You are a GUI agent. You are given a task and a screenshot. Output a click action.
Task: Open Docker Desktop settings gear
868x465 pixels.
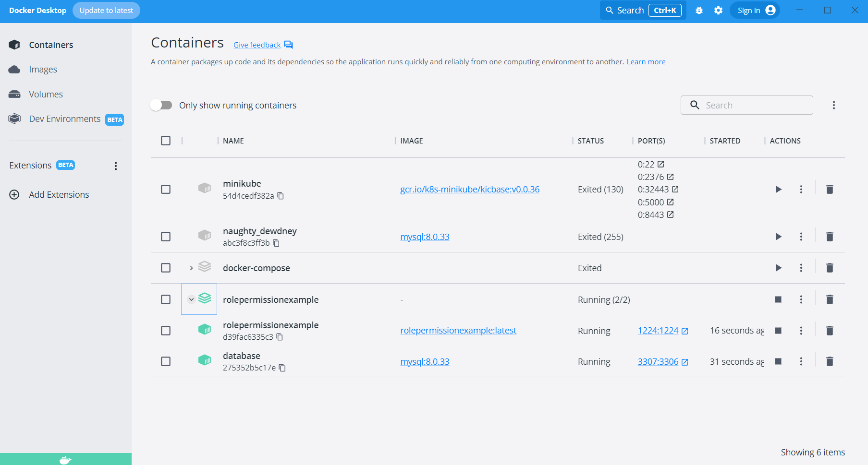[x=718, y=11]
